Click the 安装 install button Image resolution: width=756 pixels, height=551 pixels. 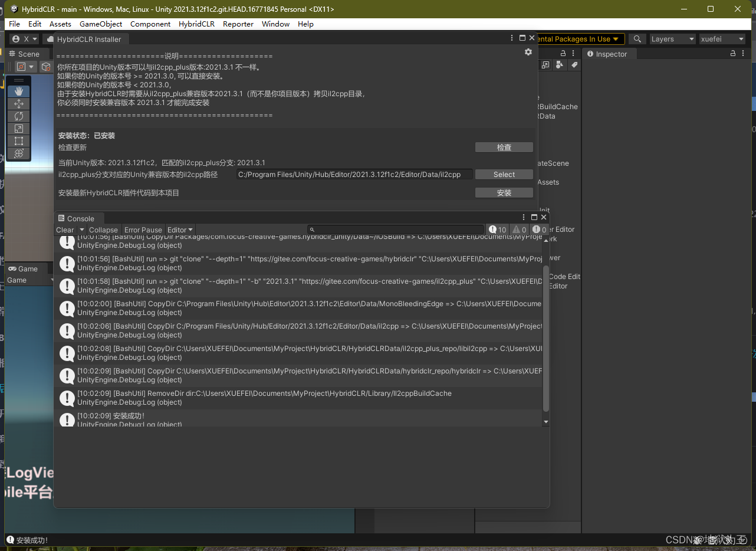point(504,193)
